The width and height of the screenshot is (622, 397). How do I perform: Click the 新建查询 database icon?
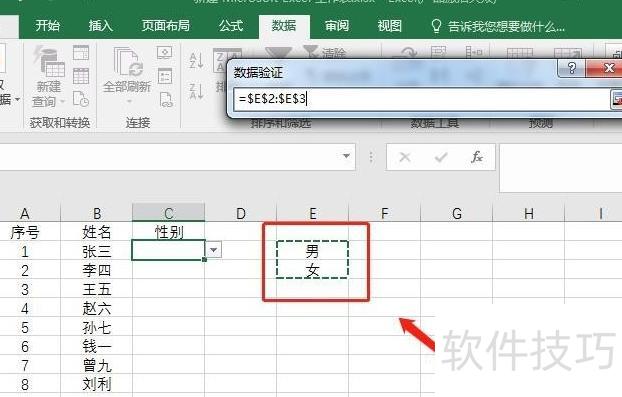pos(49,61)
